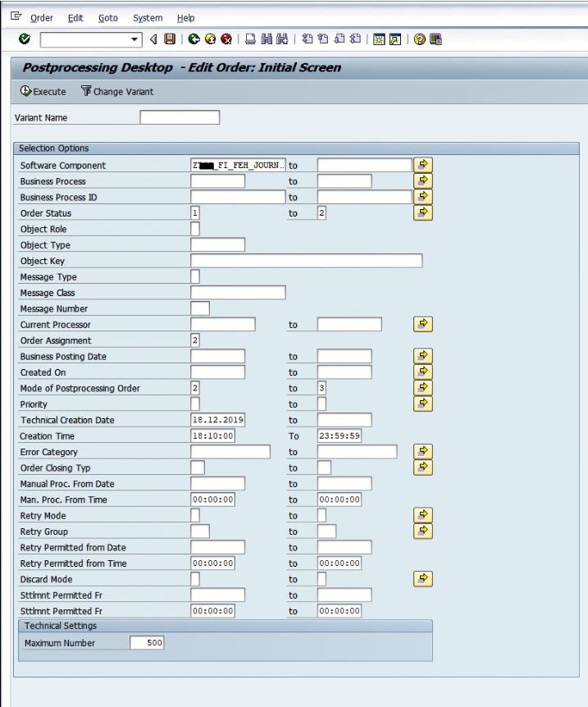Click the Order Status from field

click(195, 212)
